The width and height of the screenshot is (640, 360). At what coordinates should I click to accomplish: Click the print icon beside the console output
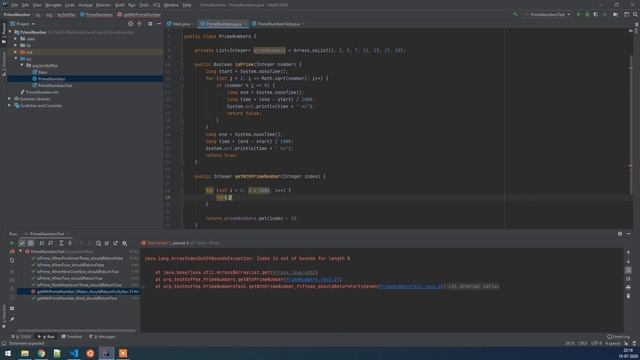click(628, 287)
